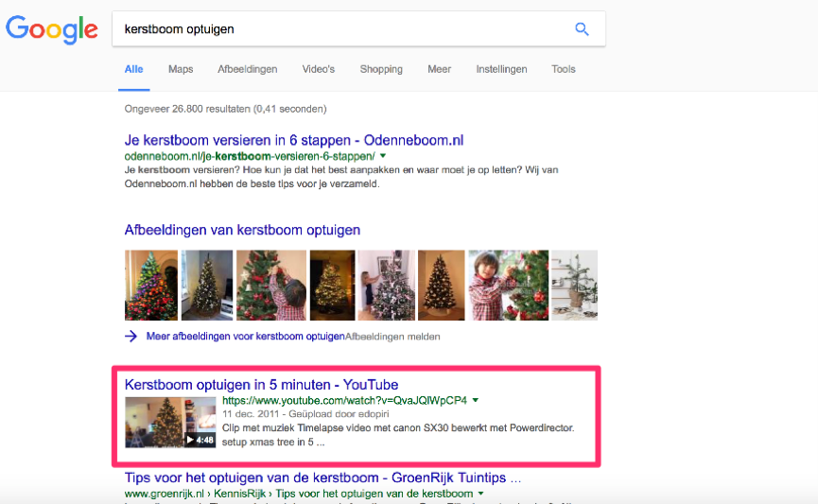Open fourth thumbnail of tree glowing in dark

point(332,285)
